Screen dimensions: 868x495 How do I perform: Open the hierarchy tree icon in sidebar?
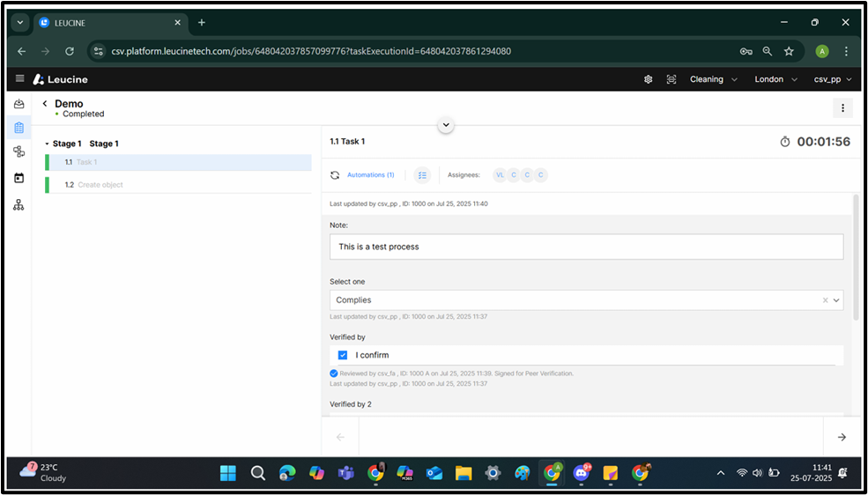(x=19, y=204)
